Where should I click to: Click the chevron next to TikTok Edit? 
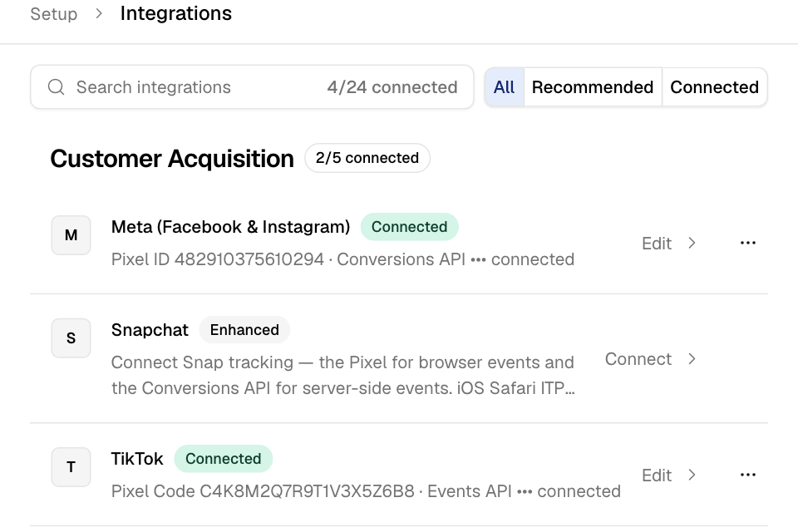[x=692, y=475]
